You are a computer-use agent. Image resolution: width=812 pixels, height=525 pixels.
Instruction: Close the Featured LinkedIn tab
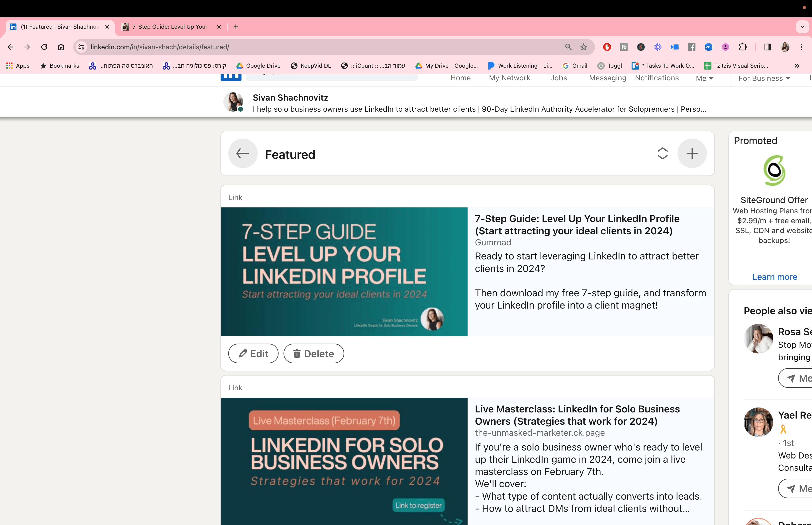107,27
